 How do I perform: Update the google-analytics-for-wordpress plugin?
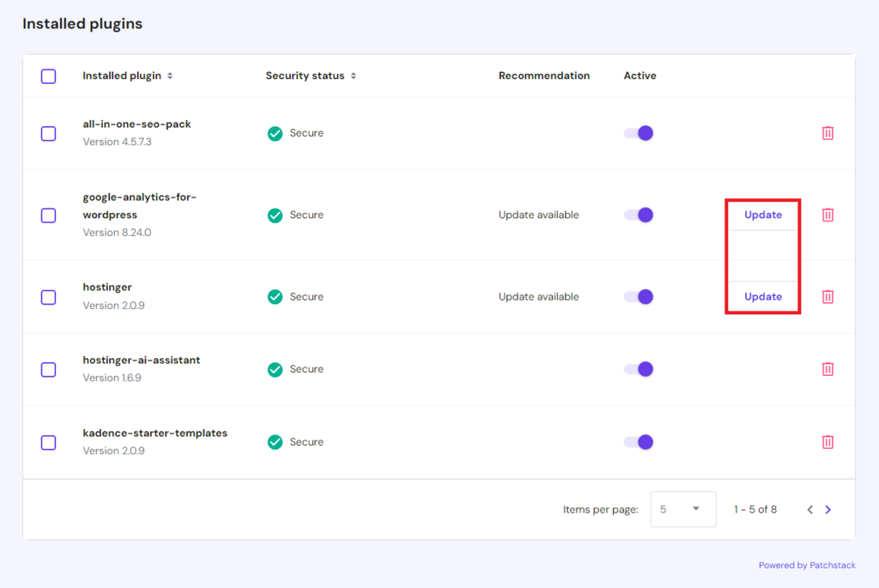click(762, 215)
